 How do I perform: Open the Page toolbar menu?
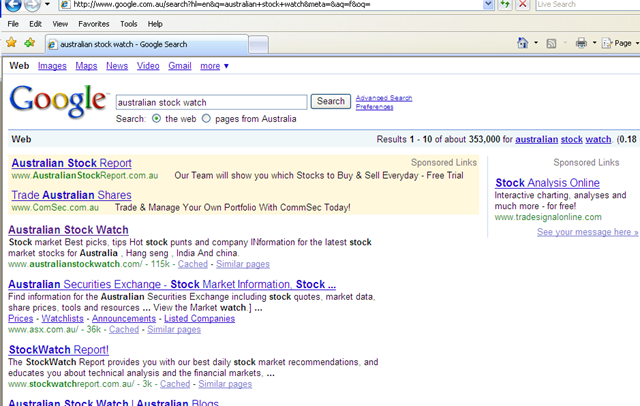point(620,43)
